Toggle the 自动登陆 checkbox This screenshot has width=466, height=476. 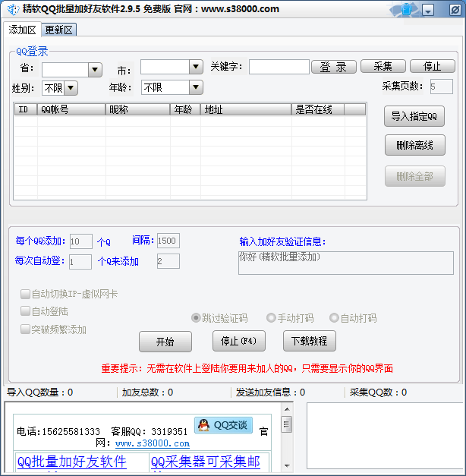point(25,311)
